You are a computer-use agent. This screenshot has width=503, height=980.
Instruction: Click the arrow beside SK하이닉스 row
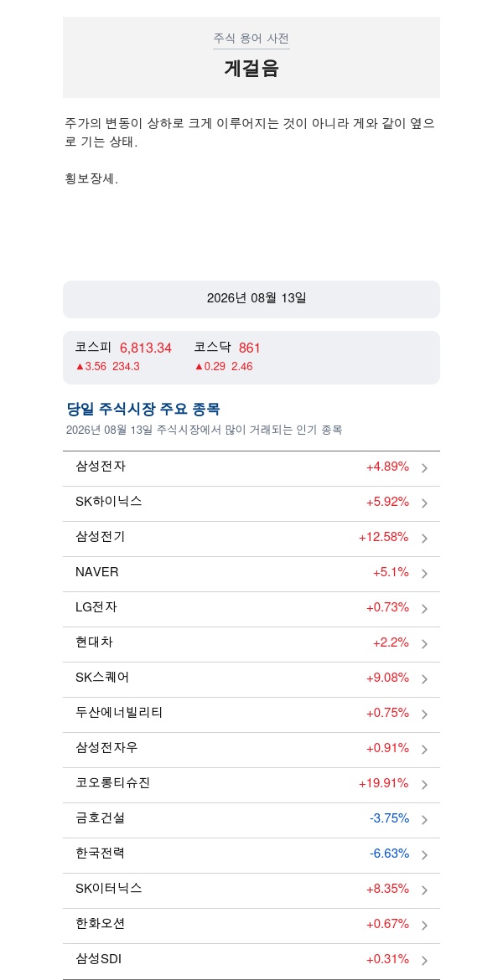424,503
